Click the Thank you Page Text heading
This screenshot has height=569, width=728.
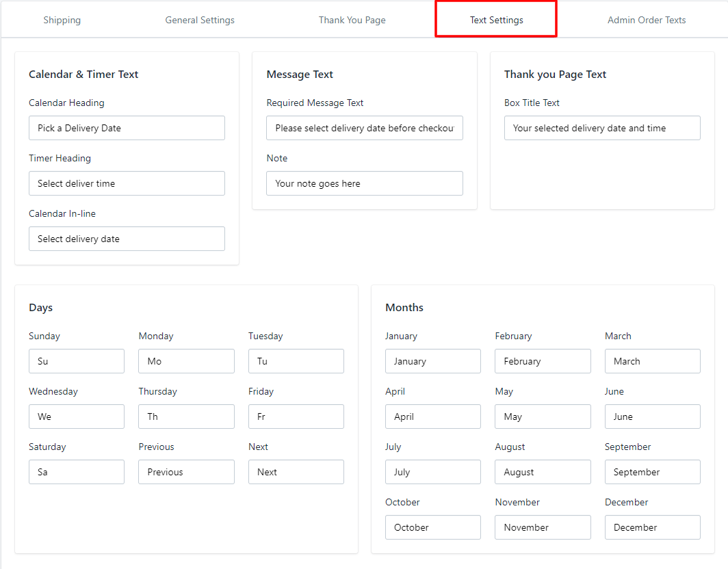coord(556,75)
